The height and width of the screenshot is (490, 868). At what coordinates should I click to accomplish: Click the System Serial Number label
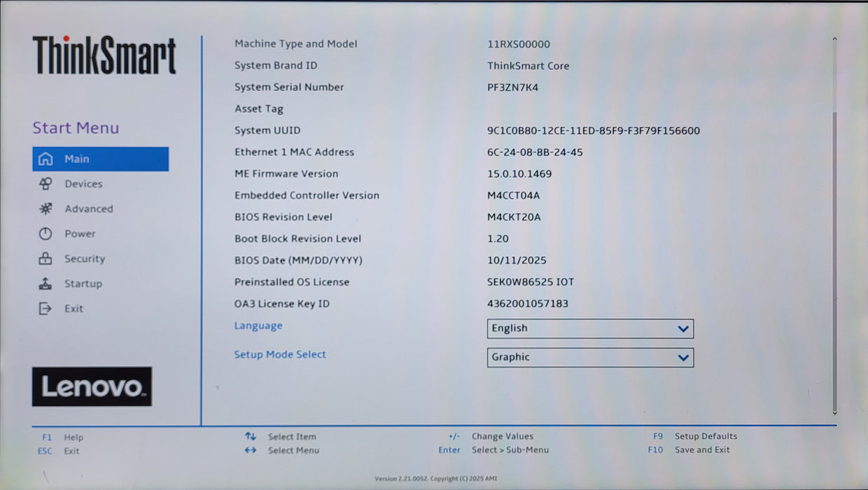coord(289,87)
